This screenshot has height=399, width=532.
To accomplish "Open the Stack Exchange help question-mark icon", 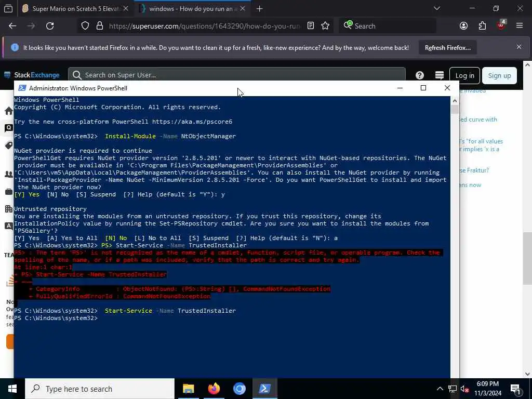I will click(x=420, y=75).
